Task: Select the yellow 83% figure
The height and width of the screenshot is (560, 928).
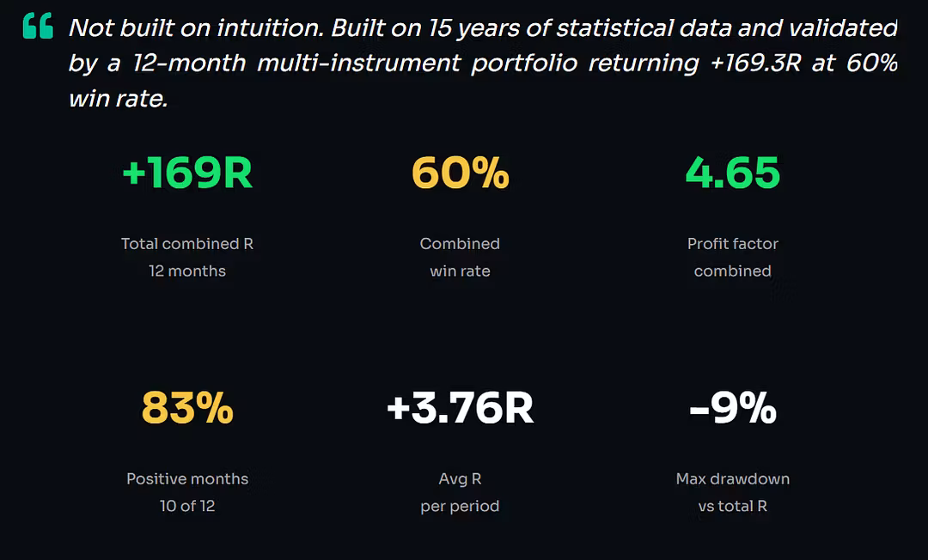Action: click(187, 408)
